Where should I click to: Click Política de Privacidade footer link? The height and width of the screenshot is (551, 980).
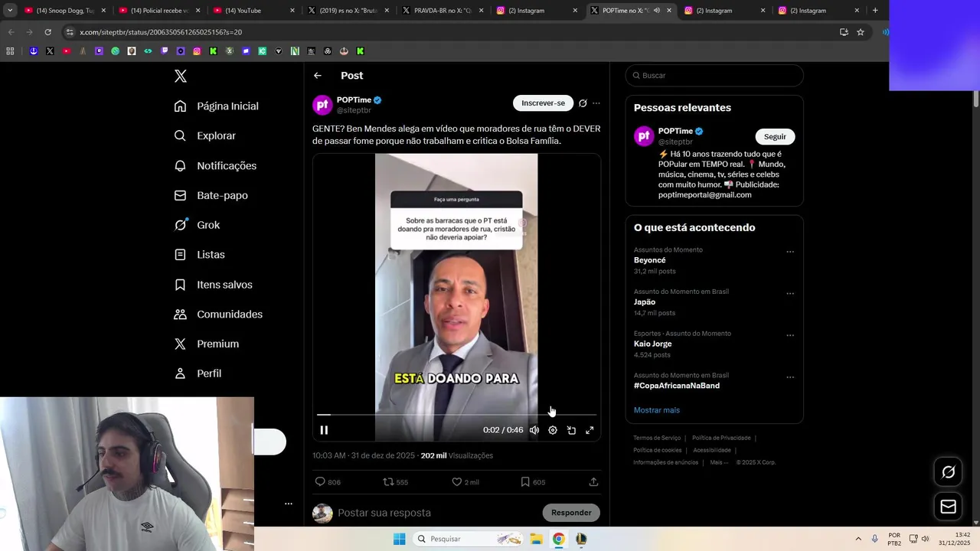721,438
